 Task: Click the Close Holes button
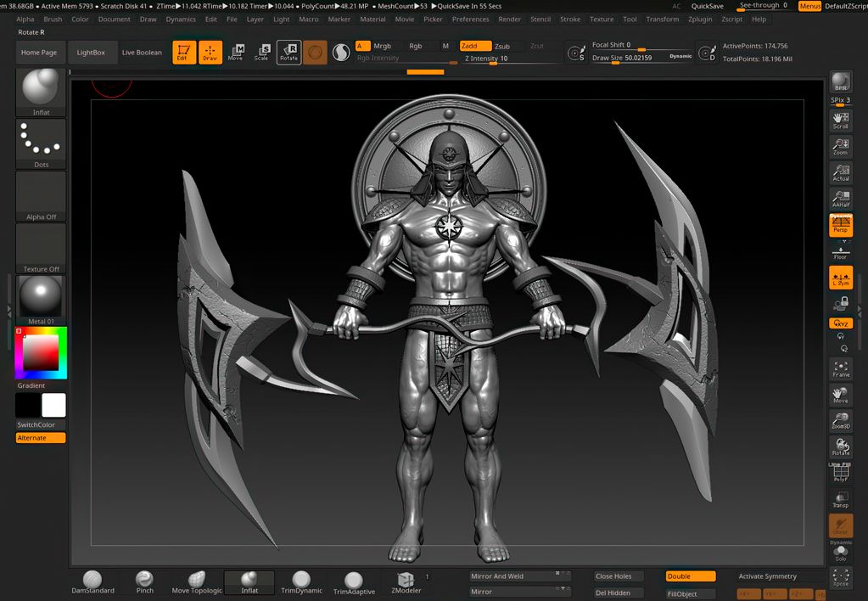coord(619,576)
